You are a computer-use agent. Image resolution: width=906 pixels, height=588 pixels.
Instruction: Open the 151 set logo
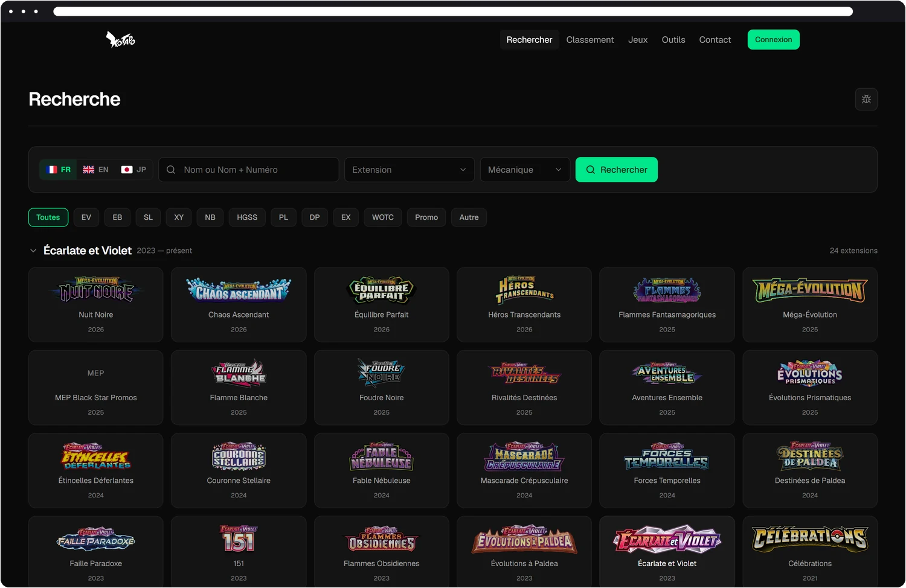(x=239, y=538)
